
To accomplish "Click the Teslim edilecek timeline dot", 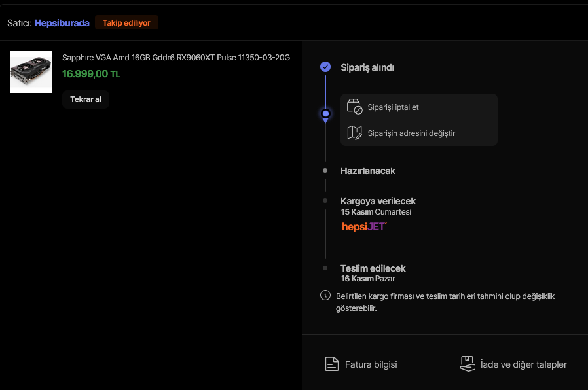I will point(325,268).
